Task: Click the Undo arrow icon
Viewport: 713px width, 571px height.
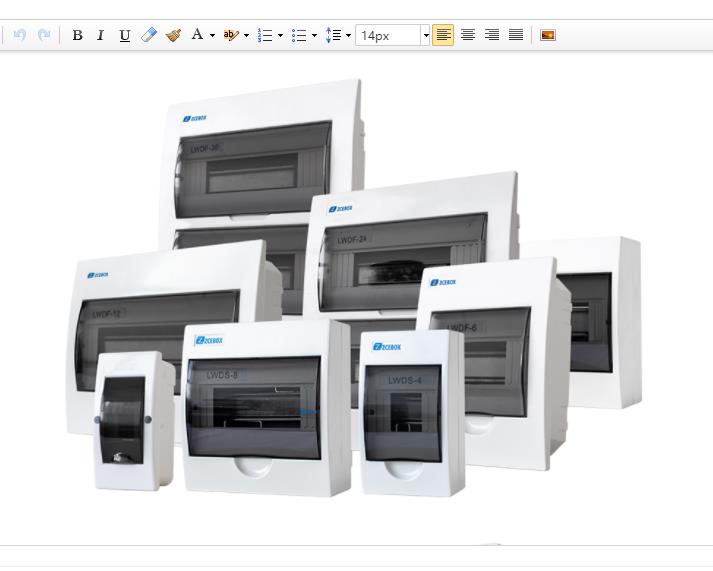Action: pos(20,35)
